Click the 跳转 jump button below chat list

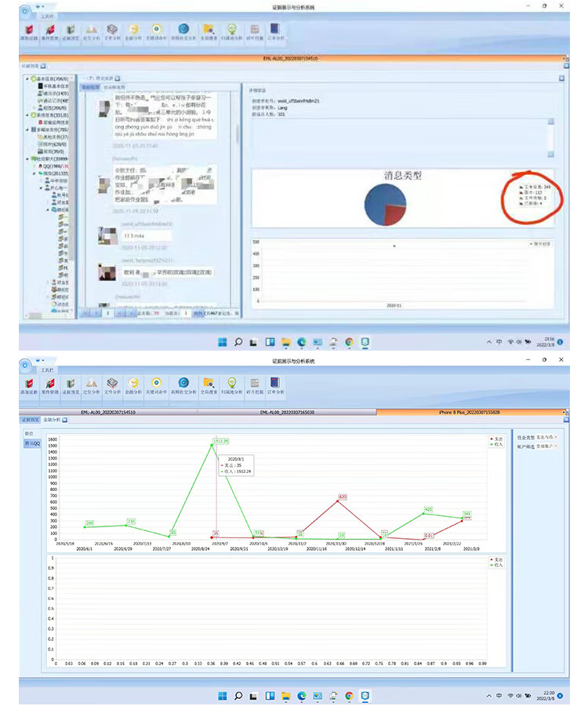pyautogui.click(x=200, y=312)
